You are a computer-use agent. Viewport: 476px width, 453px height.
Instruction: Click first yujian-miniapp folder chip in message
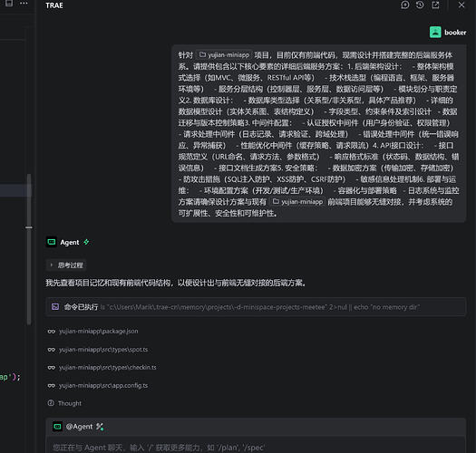(x=224, y=55)
